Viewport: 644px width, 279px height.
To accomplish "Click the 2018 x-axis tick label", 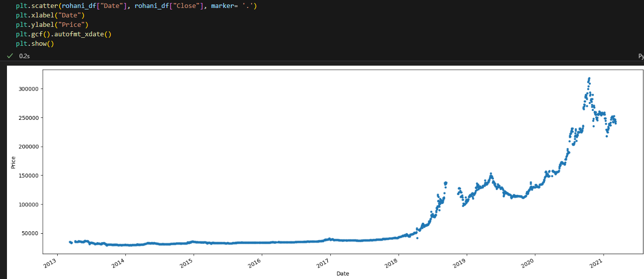I will click(391, 263).
